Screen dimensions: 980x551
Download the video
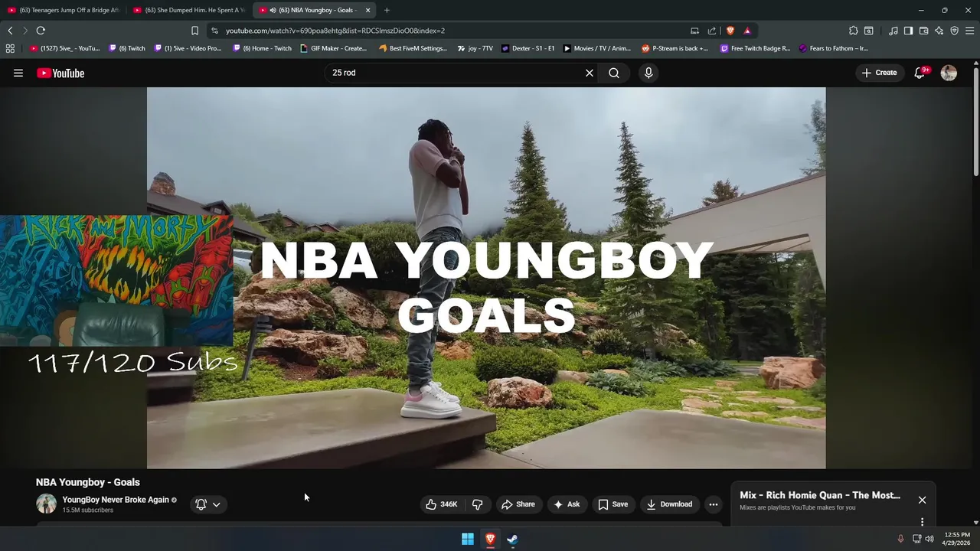pyautogui.click(x=669, y=504)
